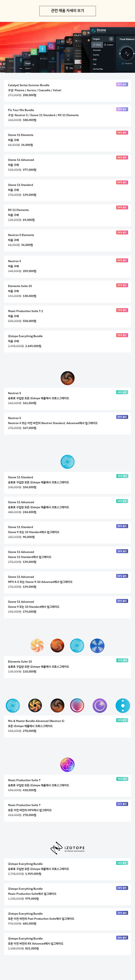Toggle the Equalizer option under Tonal Balance

(x=123, y=63)
